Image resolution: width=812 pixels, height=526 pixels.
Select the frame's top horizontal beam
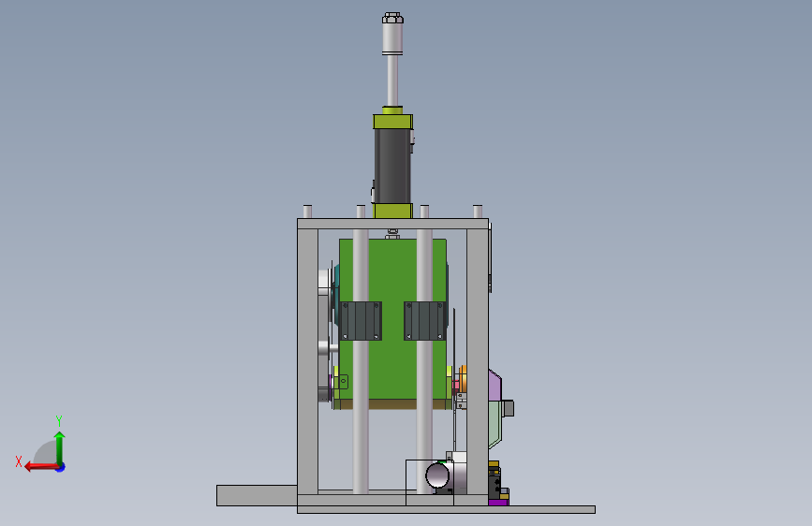(392, 224)
